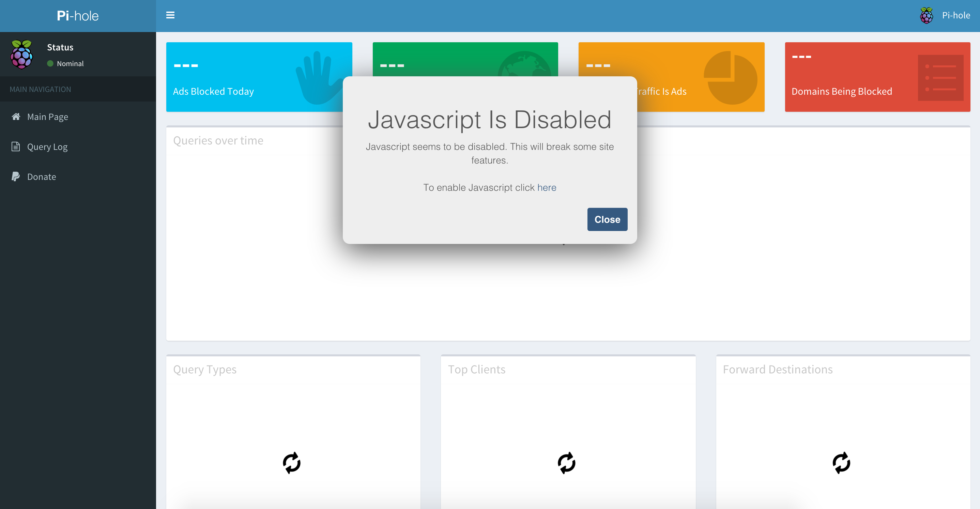Open the Donate navigation item

[x=78, y=177]
